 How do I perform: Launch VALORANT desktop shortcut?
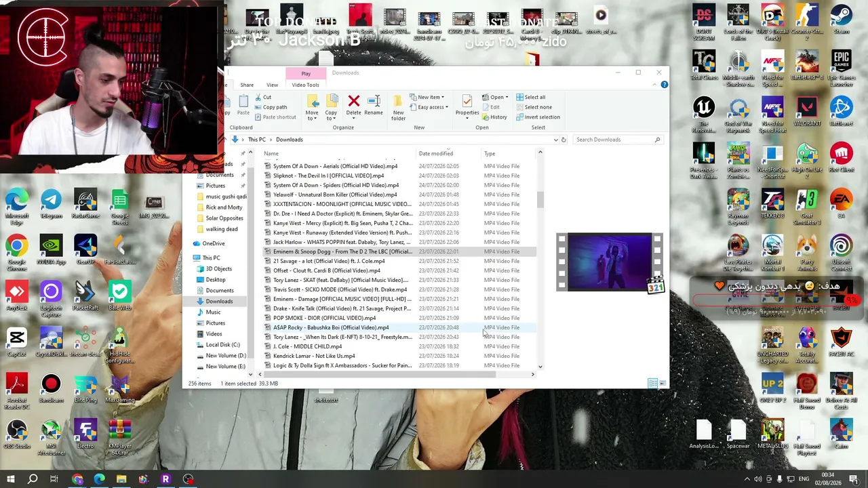[807, 113]
